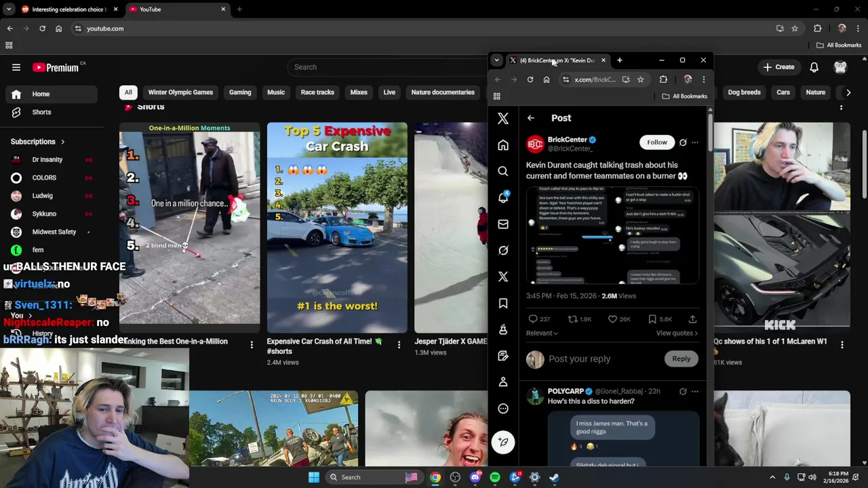Focus the YouTube search box
This screenshot has width=868, height=488.
pyautogui.click(x=387, y=67)
